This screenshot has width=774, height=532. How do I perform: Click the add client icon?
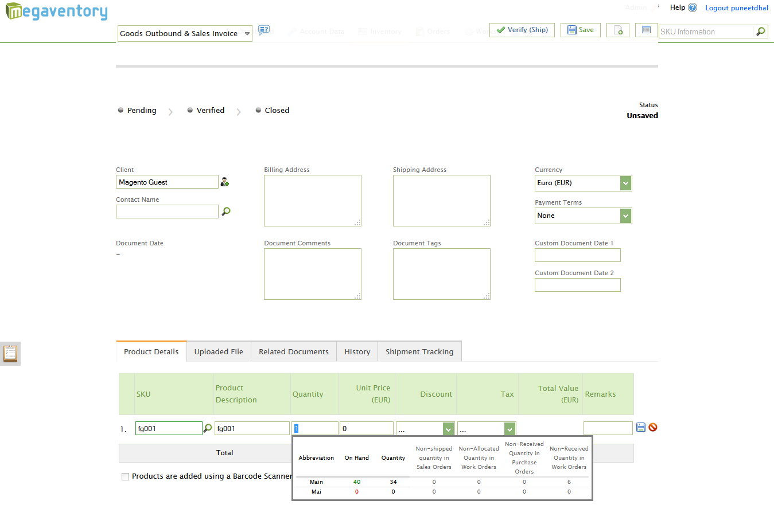225,182
